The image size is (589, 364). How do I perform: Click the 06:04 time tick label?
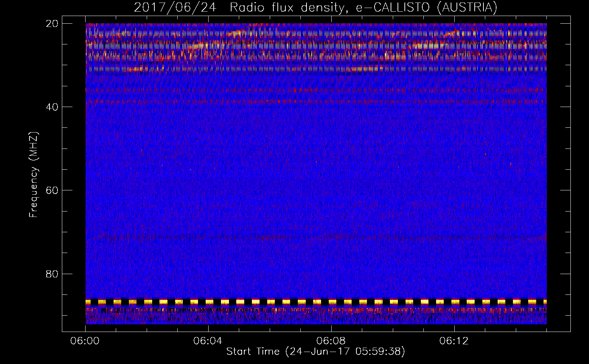208,341
